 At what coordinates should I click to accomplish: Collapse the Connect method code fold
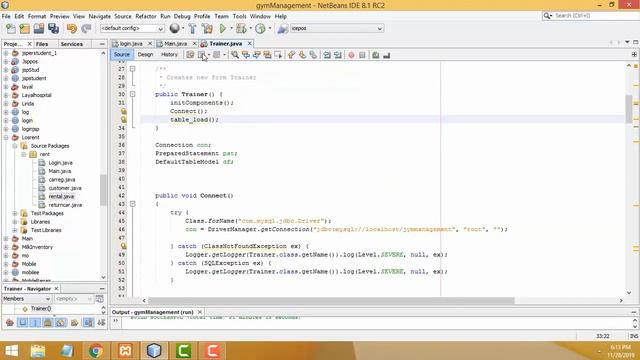[x=133, y=204]
